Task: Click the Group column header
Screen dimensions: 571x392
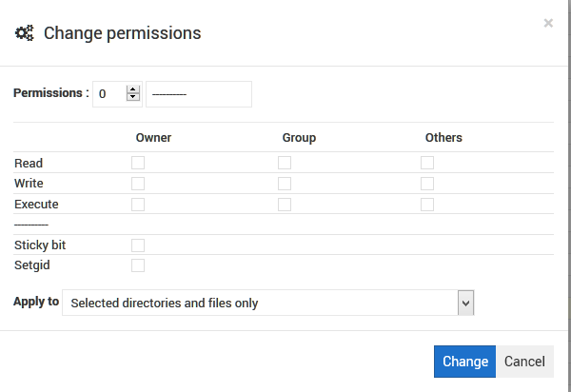Action: (x=299, y=138)
